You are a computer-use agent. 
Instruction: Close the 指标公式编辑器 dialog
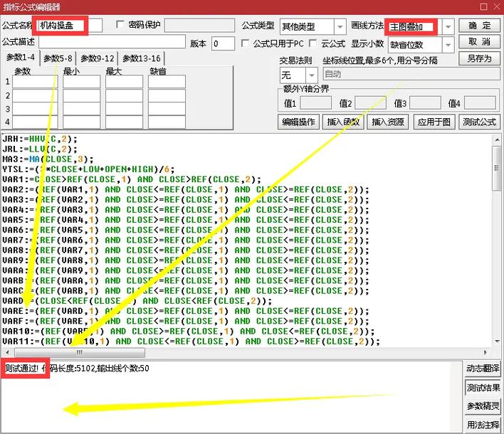pyautogui.click(x=493, y=7)
